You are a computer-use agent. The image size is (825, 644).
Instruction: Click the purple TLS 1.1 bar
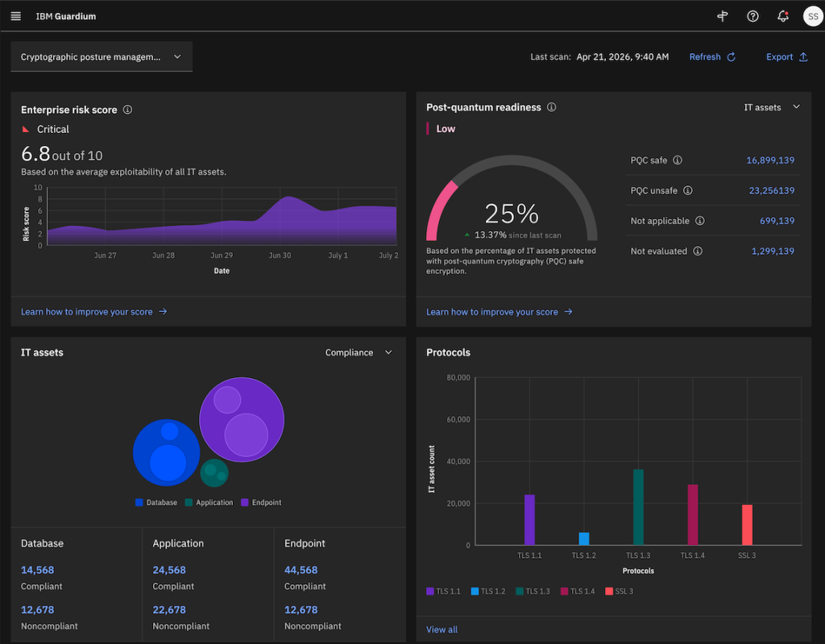(529, 520)
